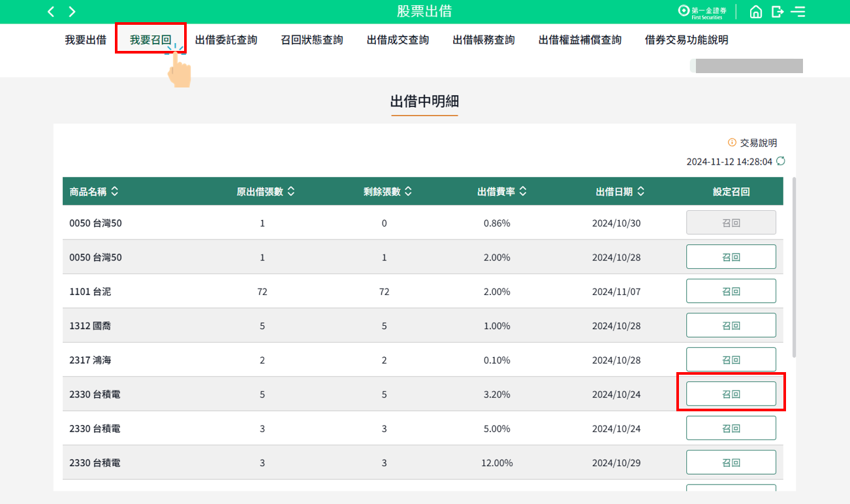This screenshot has width=850, height=504.
Task: Click the logout icon in header
Action: [777, 12]
